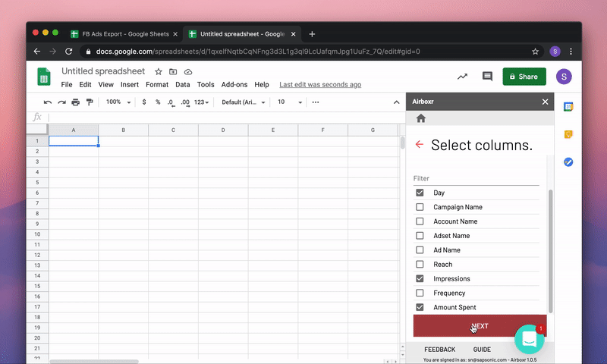Open Google Calendar side panel icon

point(568,107)
